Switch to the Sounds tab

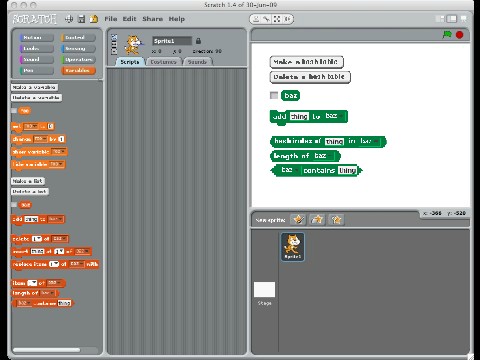[x=197, y=62]
